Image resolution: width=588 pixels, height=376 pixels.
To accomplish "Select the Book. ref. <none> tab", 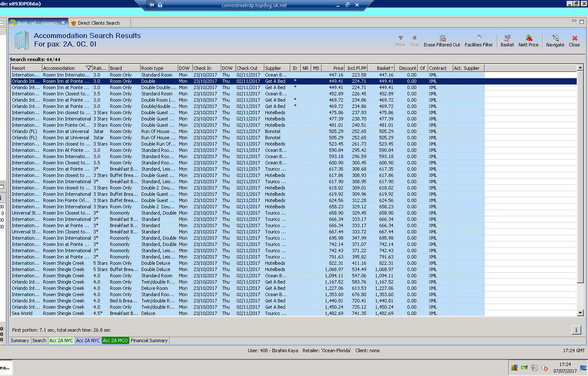I will click(37, 23).
